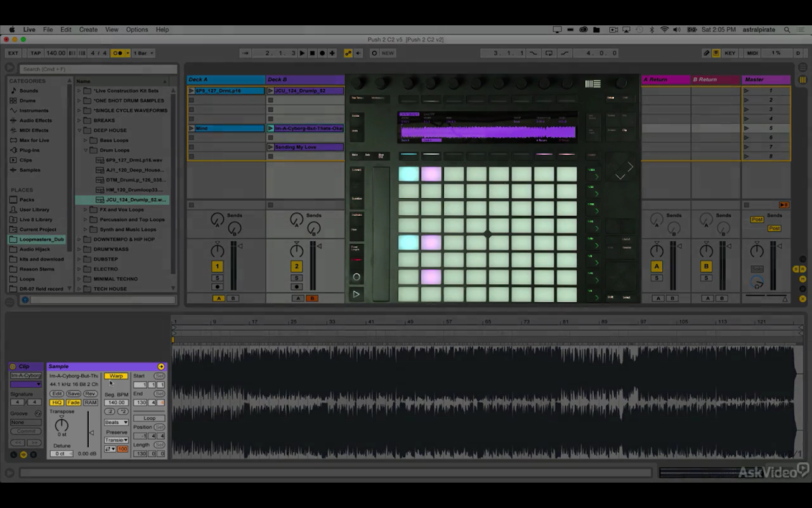Click the transport Stop button
The image size is (812, 508).
click(x=312, y=53)
